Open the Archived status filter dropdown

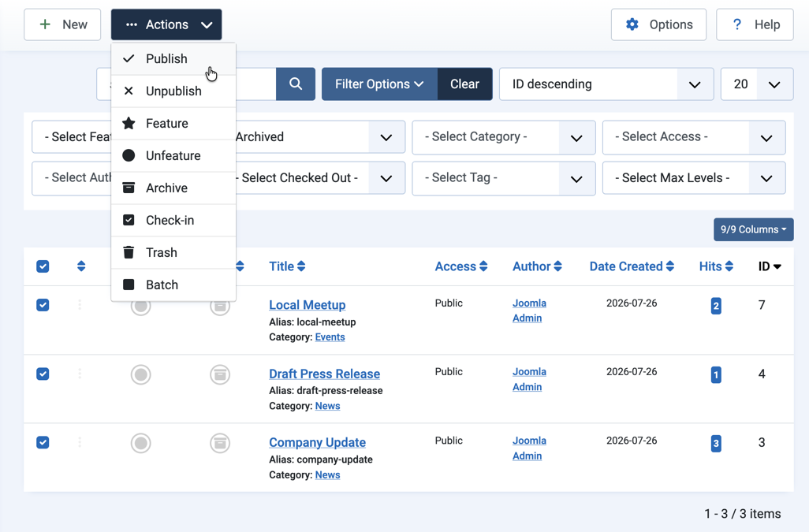click(320, 137)
